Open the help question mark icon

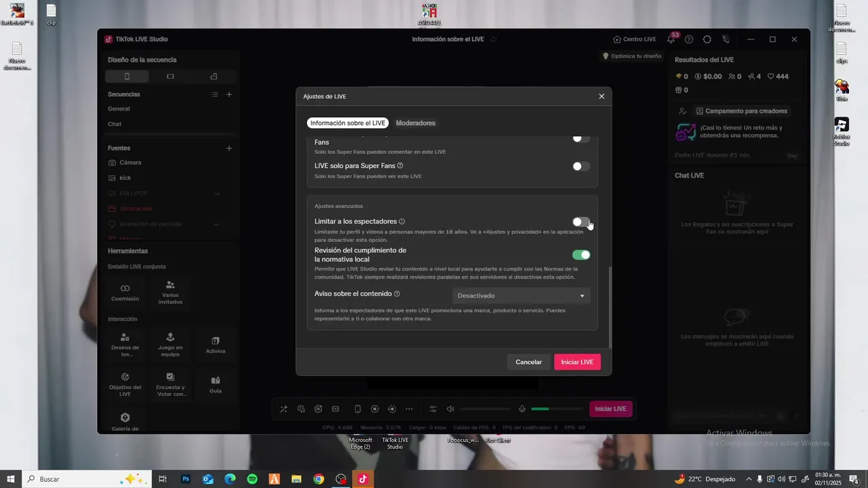pos(689,39)
